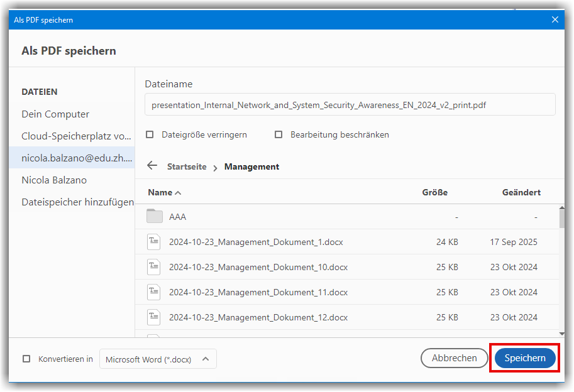
Task: Select Cloud-Speicherplatz in the sidebar
Action: pos(76,136)
